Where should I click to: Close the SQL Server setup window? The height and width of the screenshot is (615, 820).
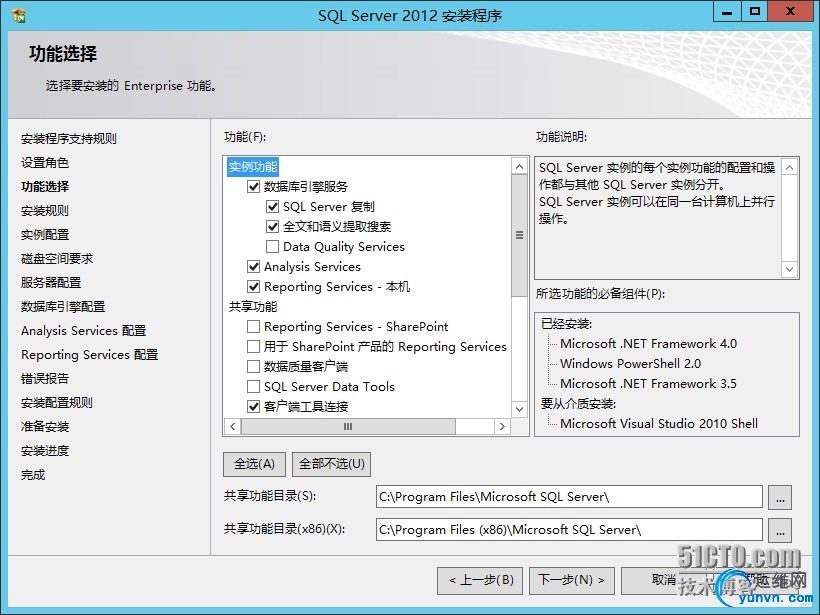791,13
